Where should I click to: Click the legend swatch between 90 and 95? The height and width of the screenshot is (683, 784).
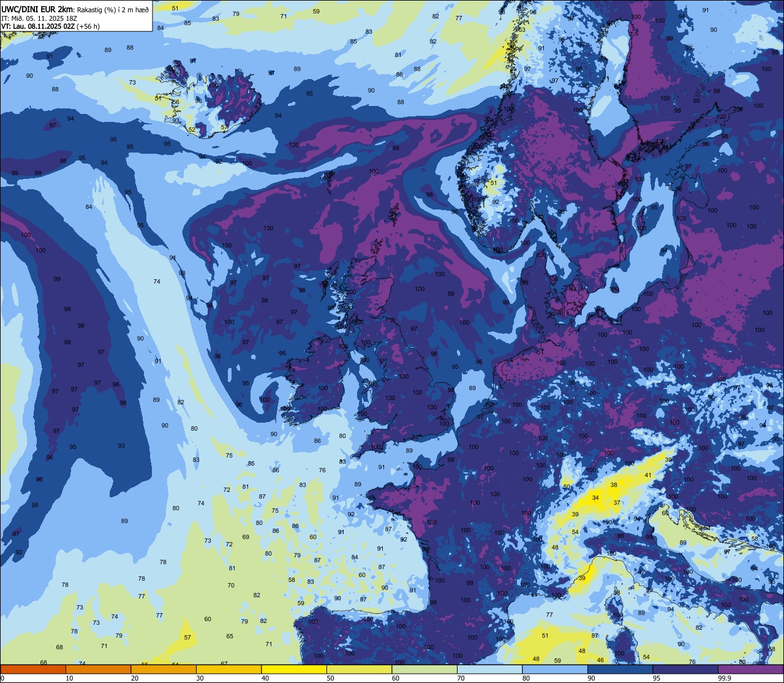[x=620, y=669]
